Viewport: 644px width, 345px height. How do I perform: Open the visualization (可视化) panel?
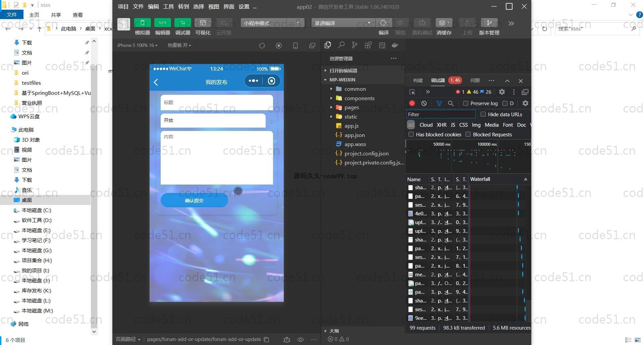coord(203,23)
